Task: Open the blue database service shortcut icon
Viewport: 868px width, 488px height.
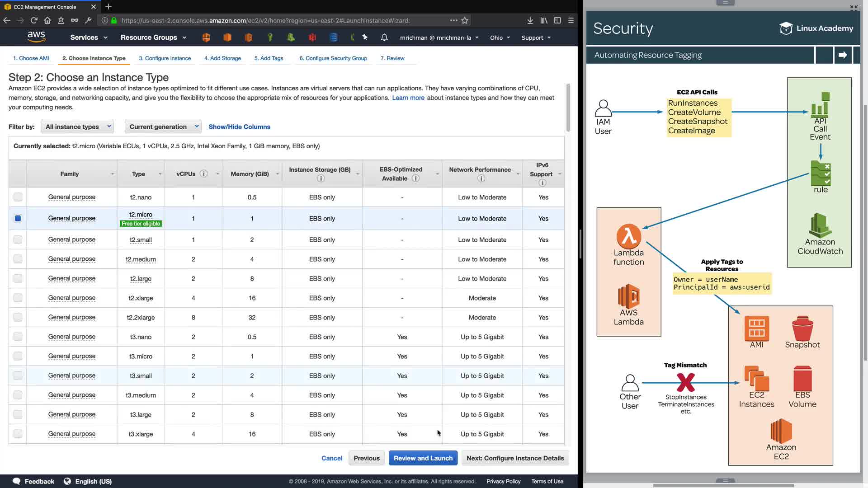Action: tap(333, 38)
